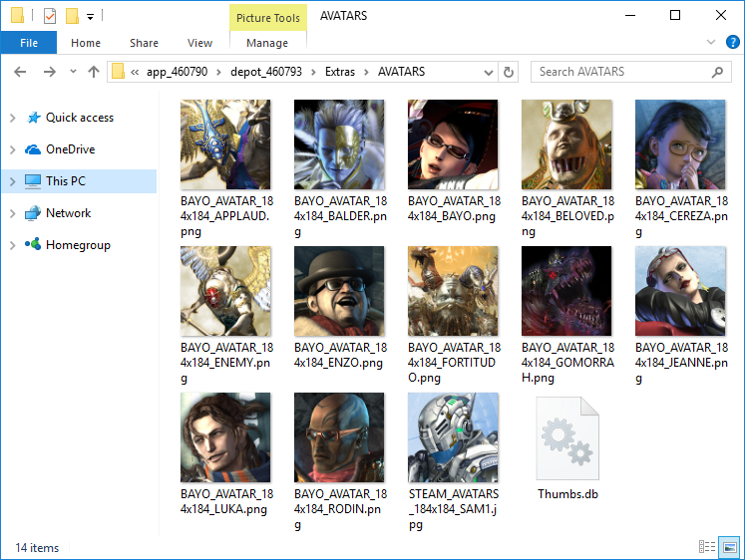The width and height of the screenshot is (745, 560).
Task: Select the Thumbs.db file icon
Action: point(566,437)
